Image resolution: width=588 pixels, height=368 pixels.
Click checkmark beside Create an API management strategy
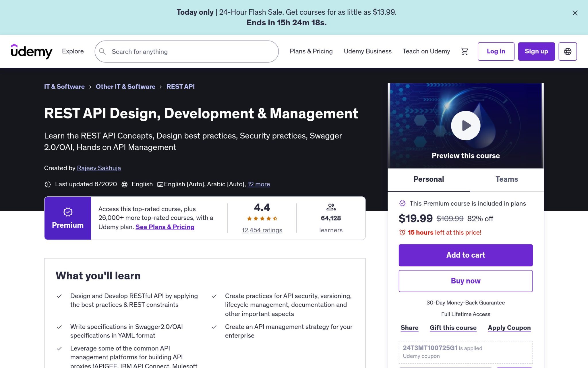[x=214, y=327]
